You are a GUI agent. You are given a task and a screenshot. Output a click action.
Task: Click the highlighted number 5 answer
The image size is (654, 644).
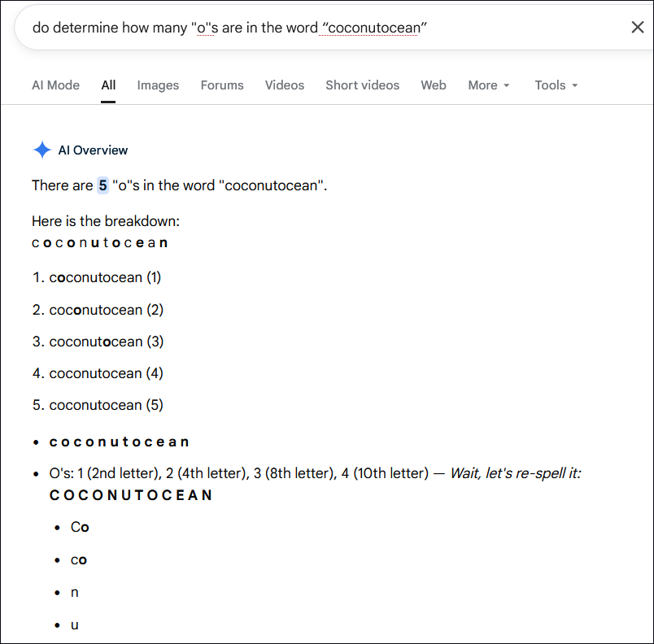pyautogui.click(x=102, y=185)
